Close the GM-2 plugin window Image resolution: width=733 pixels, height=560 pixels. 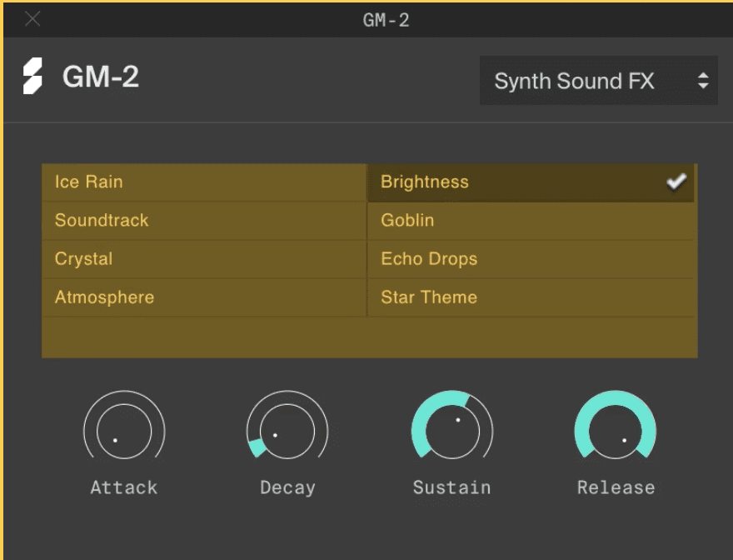tap(32, 19)
